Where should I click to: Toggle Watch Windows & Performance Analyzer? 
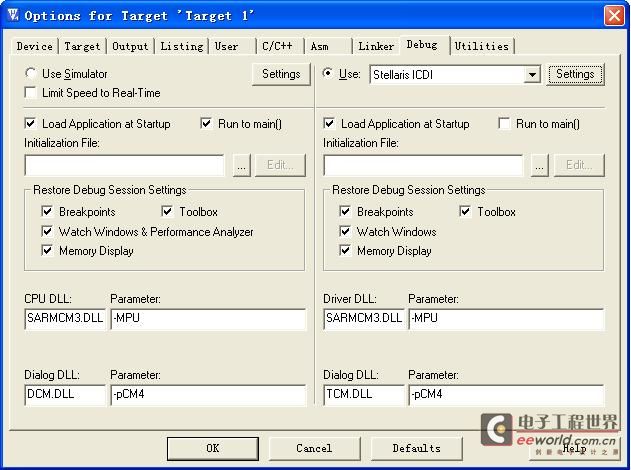[x=47, y=231]
